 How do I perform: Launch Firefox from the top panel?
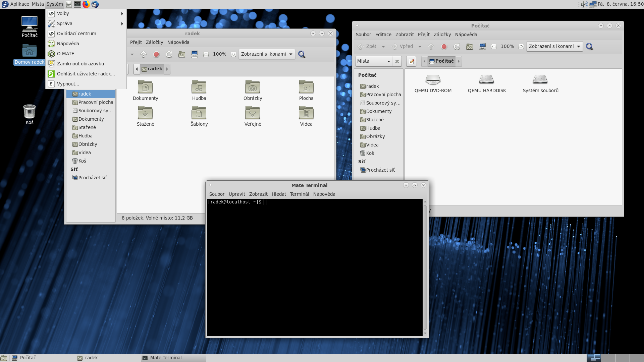(x=86, y=4)
